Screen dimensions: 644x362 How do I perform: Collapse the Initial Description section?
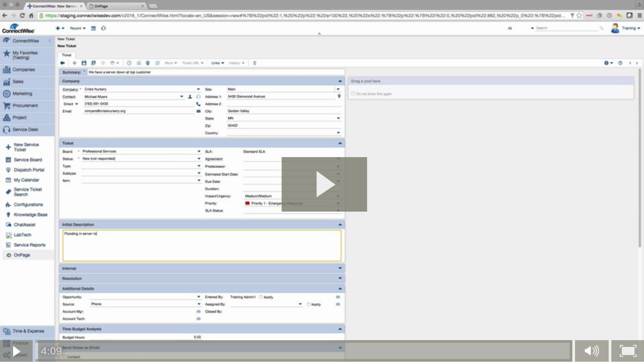pyautogui.click(x=340, y=224)
